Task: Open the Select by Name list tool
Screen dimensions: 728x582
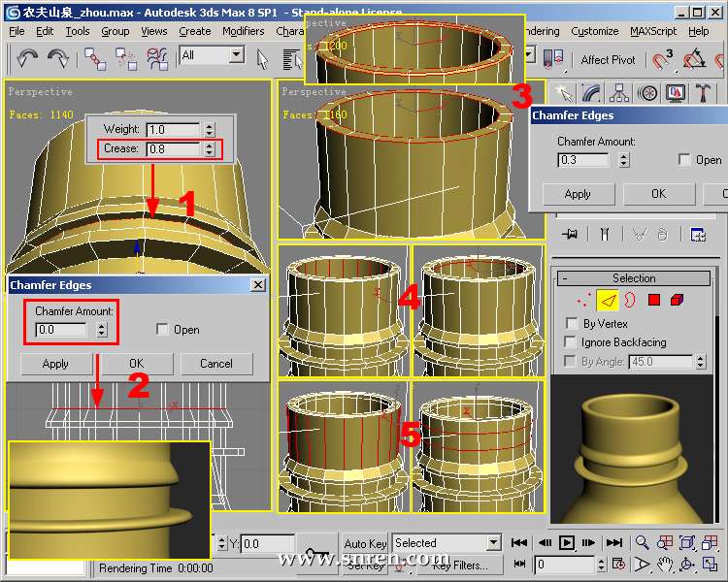Action: tap(292, 59)
